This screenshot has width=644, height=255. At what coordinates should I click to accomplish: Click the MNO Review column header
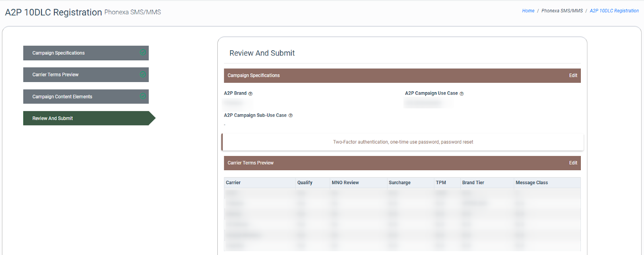tap(345, 183)
